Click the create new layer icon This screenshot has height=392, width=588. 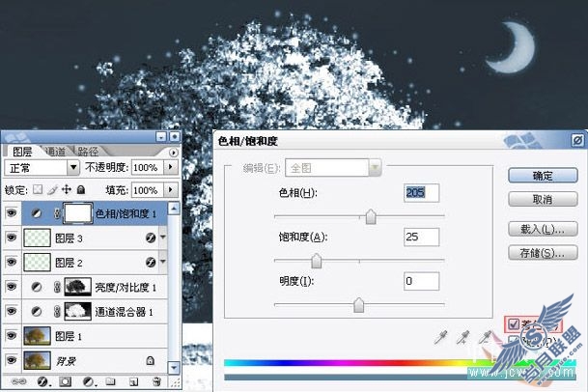pos(133,382)
